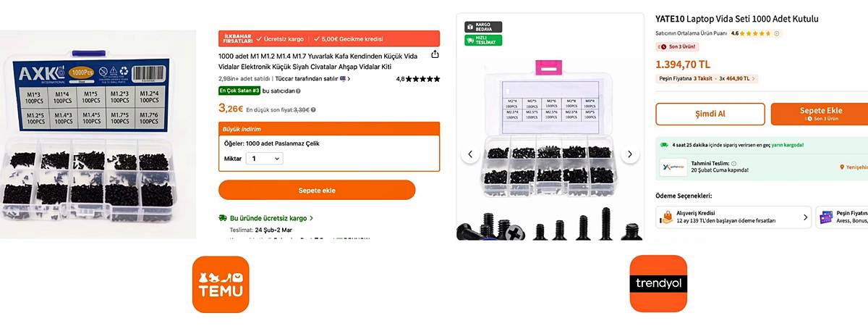The width and height of the screenshot is (868, 326).
Task: Click the En Çok Satan #3 badge
Action: (x=239, y=91)
